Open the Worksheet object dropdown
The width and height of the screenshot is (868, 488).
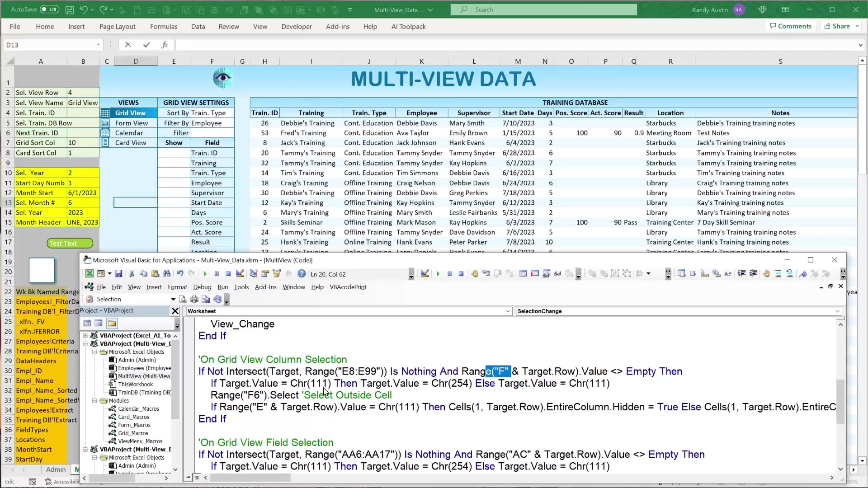(508, 311)
